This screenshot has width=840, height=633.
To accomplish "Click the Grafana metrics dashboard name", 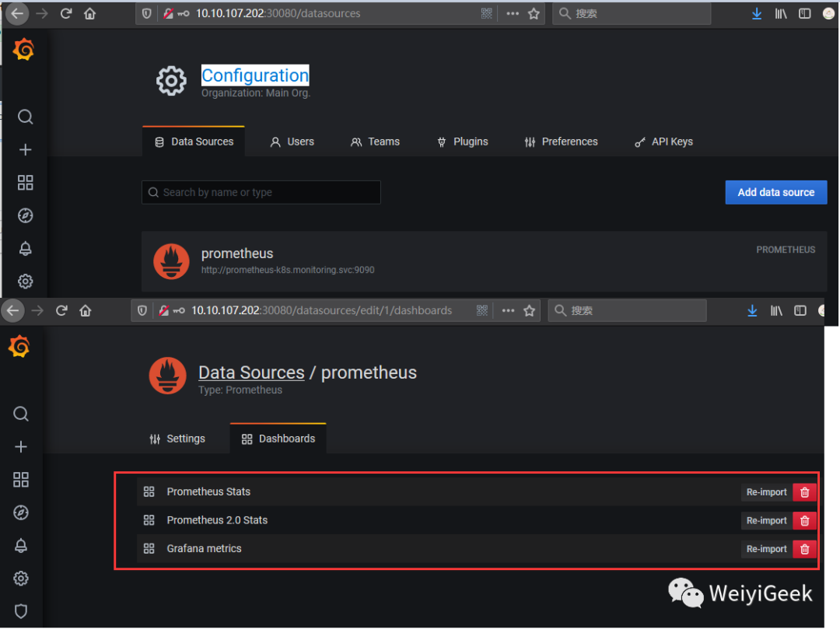I will pos(204,548).
